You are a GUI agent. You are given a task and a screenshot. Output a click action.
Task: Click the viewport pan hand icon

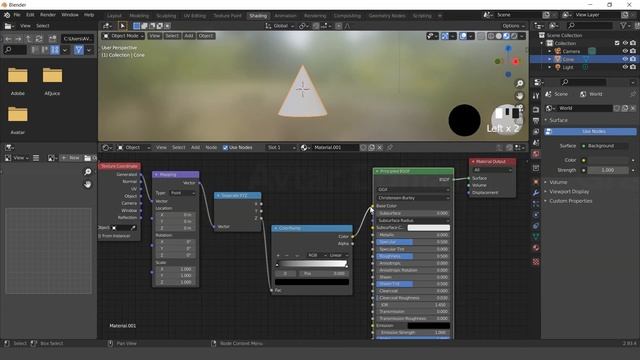[x=520, y=96]
